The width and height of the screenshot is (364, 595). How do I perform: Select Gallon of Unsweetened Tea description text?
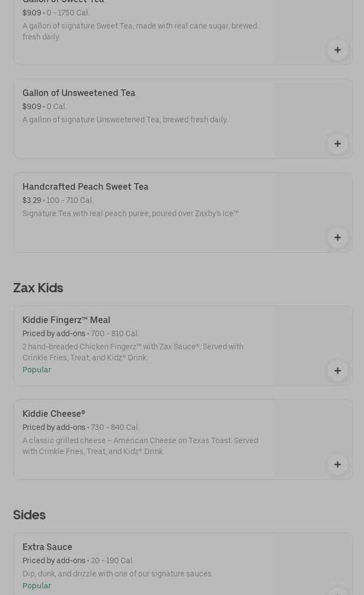(x=125, y=120)
